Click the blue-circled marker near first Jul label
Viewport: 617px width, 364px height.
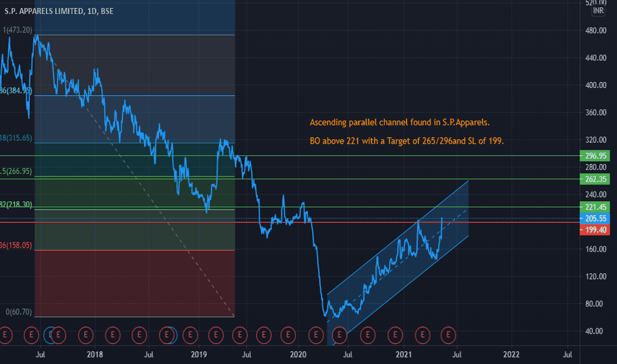click(50, 336)
